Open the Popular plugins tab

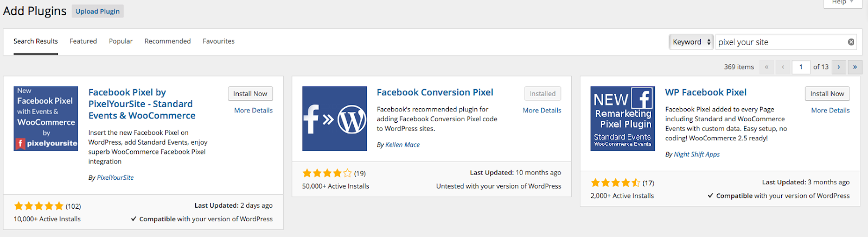[x=120, y=41]
